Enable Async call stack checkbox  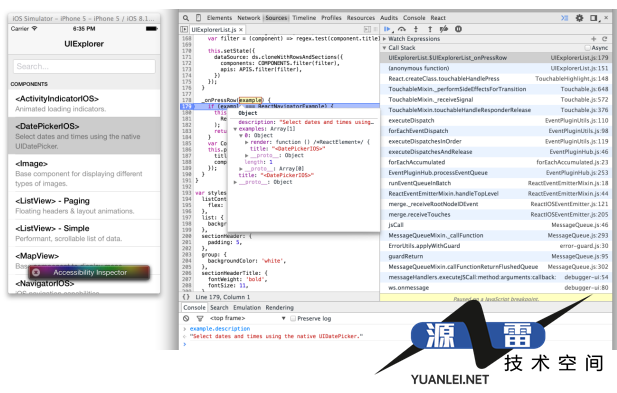point(587,48)
